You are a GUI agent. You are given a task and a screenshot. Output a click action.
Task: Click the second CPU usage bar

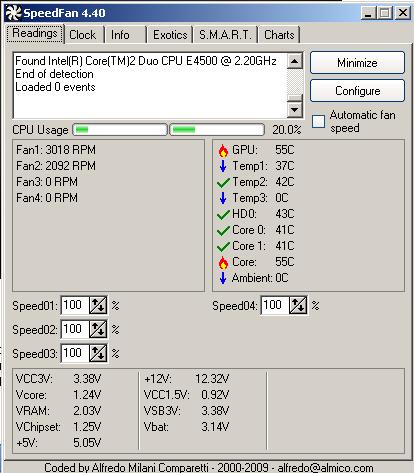click(x=217, y=130)
